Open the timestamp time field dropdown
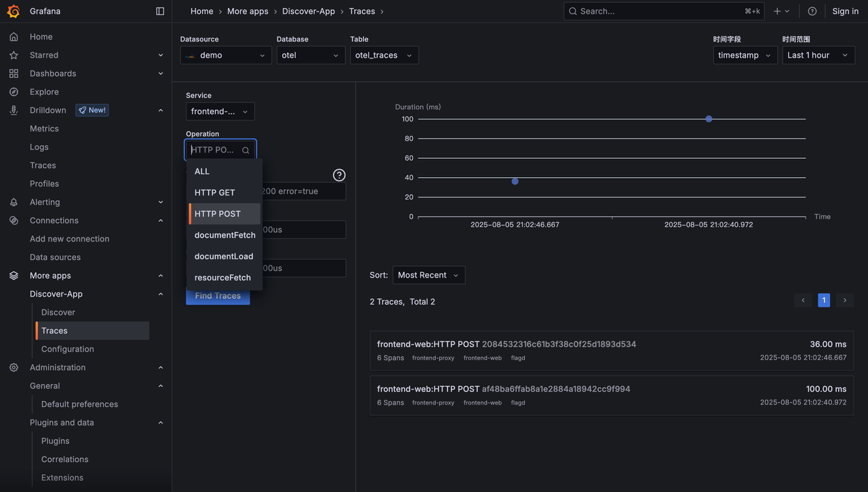868x492 pixels. (x=745, y=55)
